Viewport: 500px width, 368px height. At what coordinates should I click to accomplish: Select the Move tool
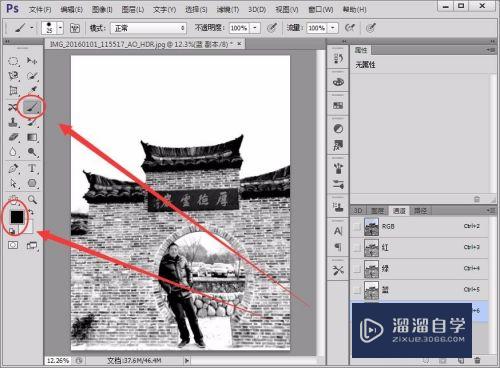point(32,61)
